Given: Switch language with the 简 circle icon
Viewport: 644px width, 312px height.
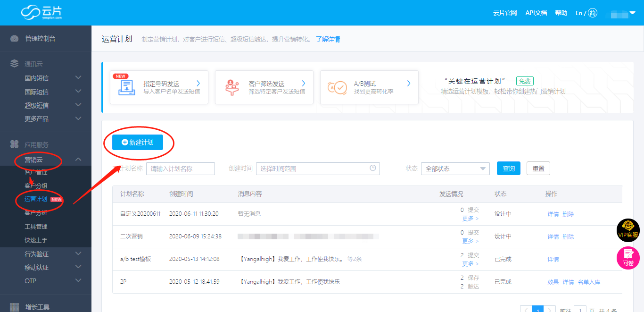Looking at the screenshot, I should pyautogui.click(x=592, y=13).
